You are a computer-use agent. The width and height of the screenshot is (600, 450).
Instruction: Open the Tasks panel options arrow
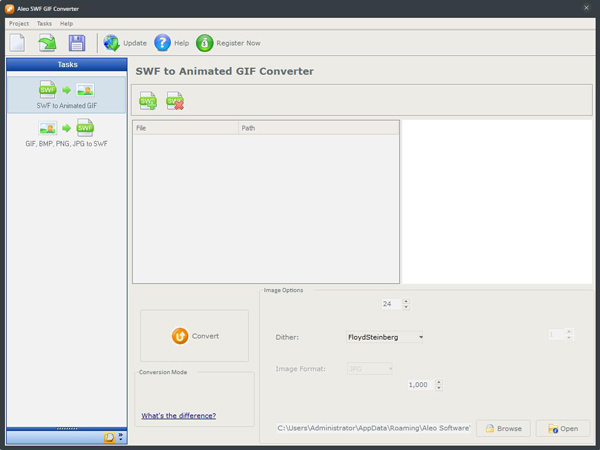pos(121,437)
